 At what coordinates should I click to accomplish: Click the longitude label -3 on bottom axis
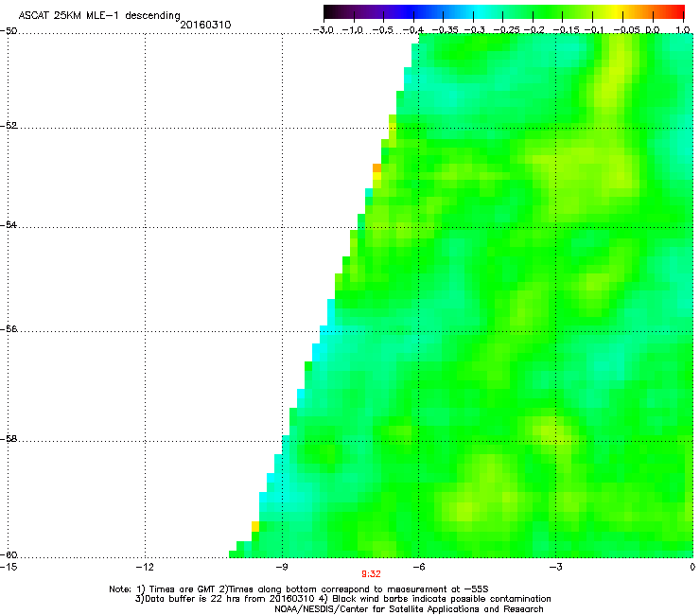point(555,567)
